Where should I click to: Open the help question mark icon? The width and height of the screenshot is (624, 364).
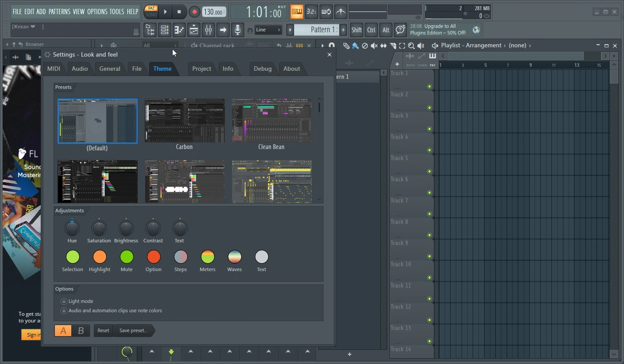pyautogui.click(x=401, y=30)
